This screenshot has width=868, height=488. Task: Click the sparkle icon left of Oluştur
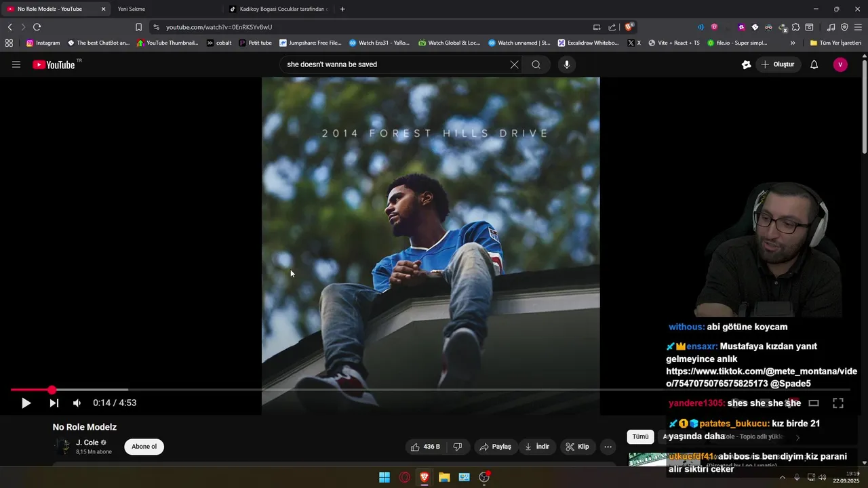click(x=746, y=64)
